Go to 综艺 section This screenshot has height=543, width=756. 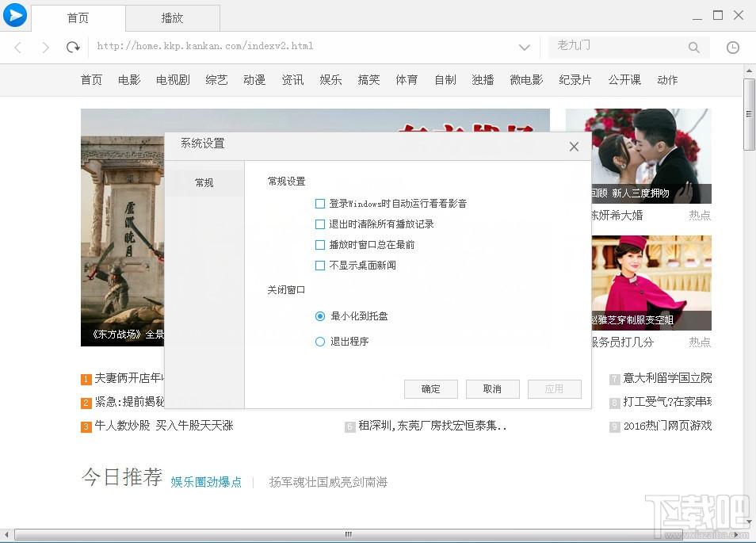click(x=216, y=80)
